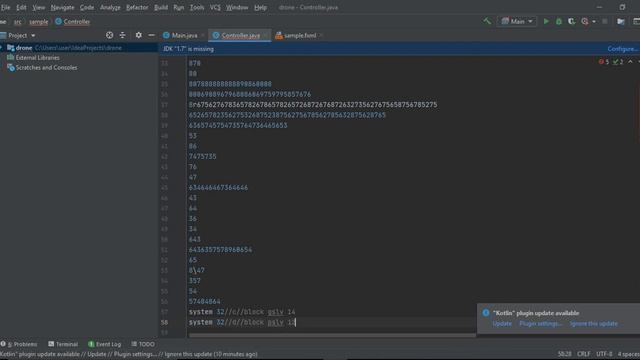Click the sample breadcrumb in navigation bar
This screenshot has width=640, height=360.
(38, 22)
